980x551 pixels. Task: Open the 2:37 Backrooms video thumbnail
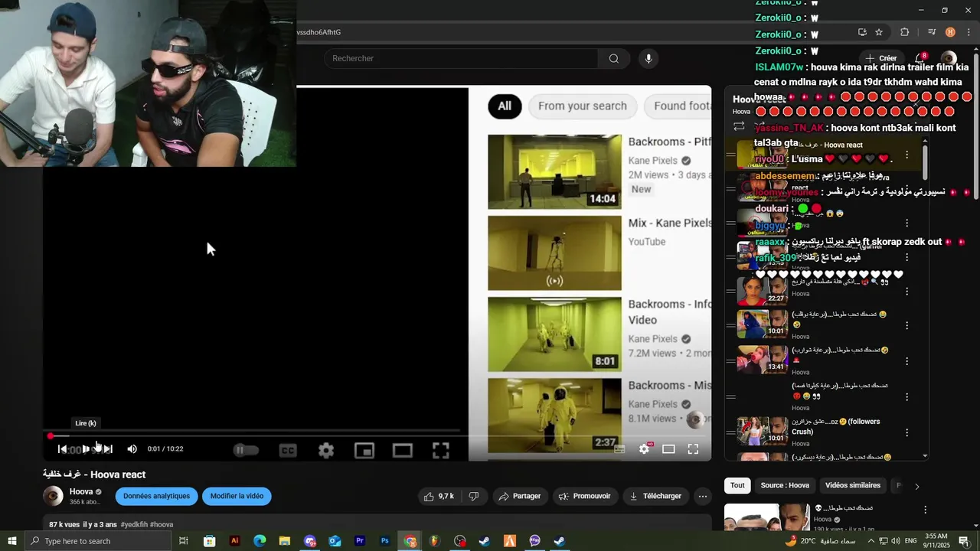[x=554, y=416]
